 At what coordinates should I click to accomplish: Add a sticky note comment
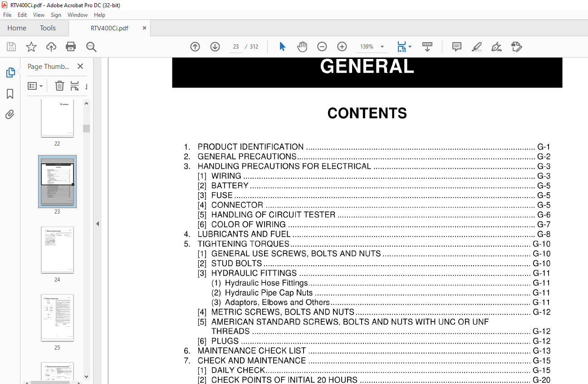pyautogui.click(x=457, y=47)
